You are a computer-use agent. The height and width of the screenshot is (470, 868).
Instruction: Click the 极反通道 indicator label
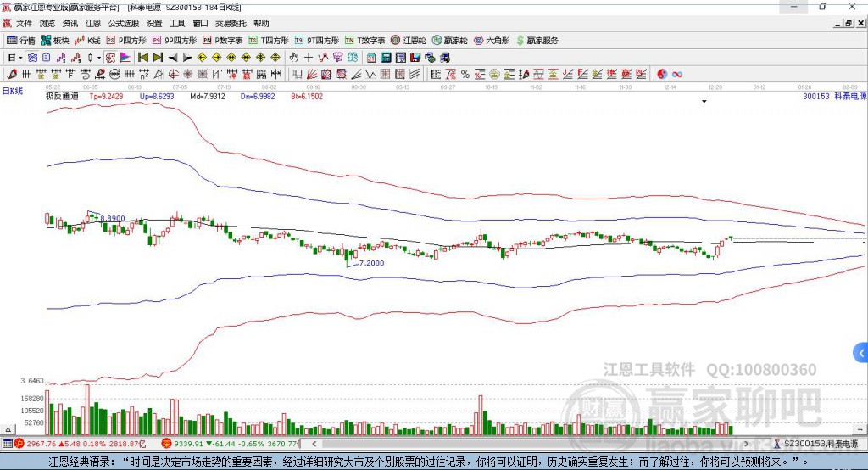tap(62, 96)
